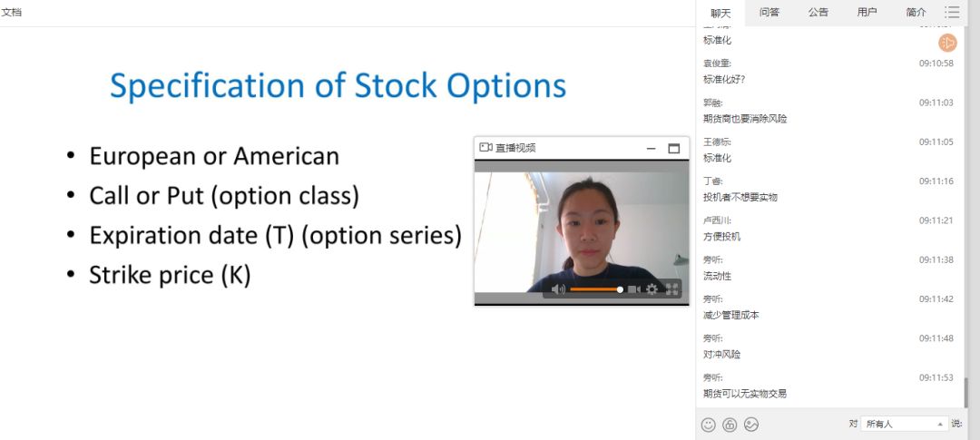Click the orange video volume slider
The width and height of the screenshot is (980, 440).
click(x=595, y=289)
